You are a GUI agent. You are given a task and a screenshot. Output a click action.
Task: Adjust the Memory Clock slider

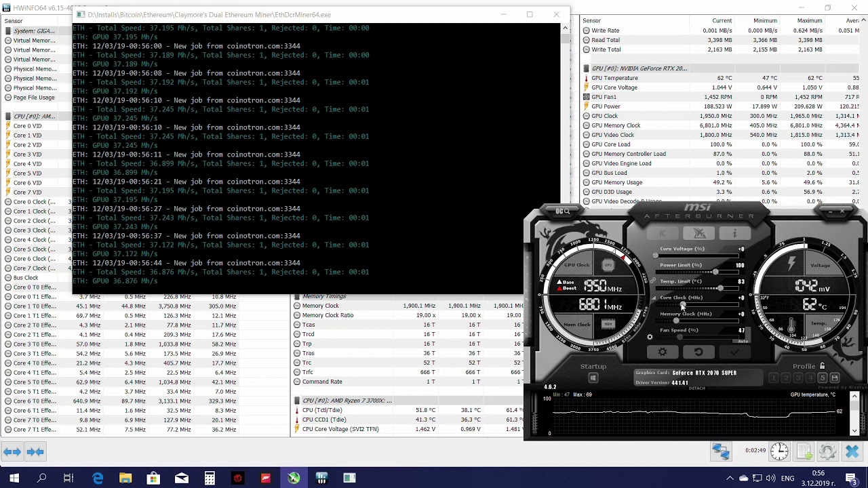(x=698, y=321)
